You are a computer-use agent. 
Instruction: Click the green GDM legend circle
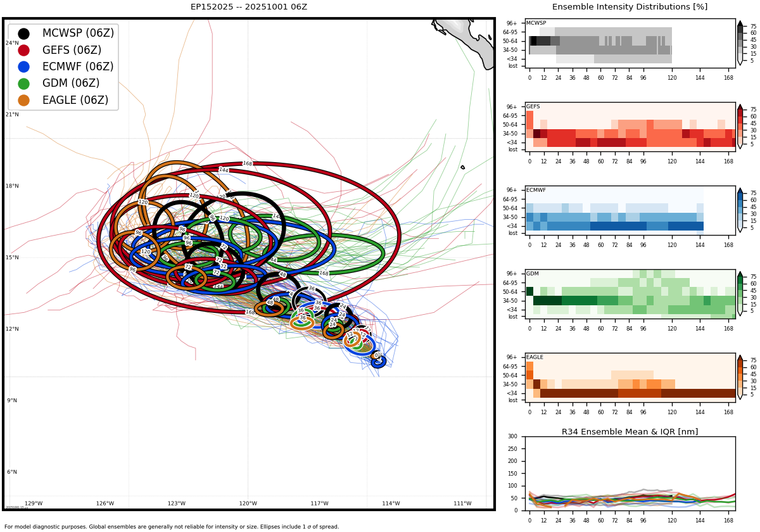click(23, 84)
